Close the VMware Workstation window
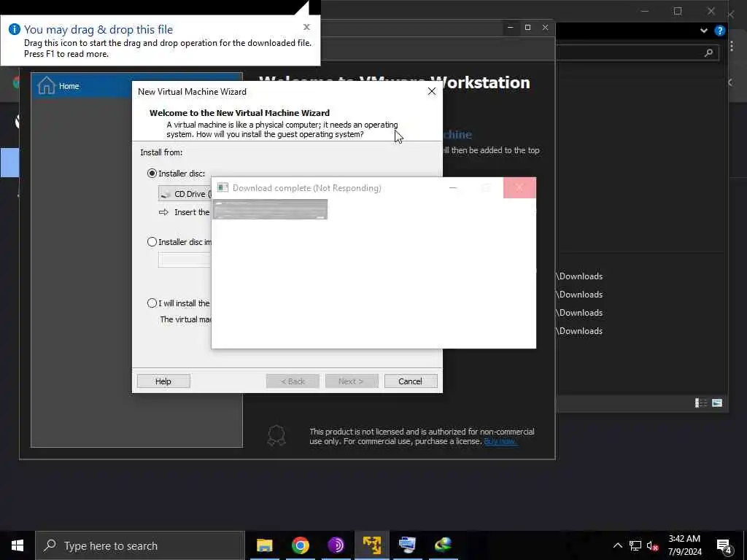 (546, 28)
